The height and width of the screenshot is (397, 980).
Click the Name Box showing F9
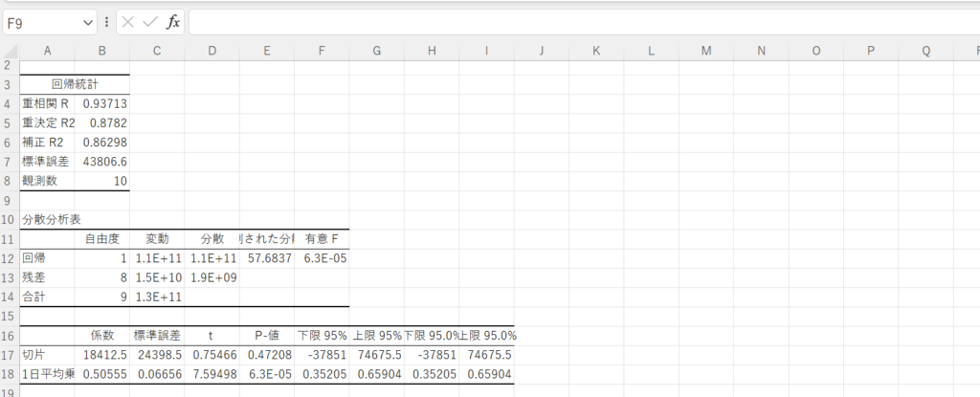pyautogui.click(x=43, y=21)
